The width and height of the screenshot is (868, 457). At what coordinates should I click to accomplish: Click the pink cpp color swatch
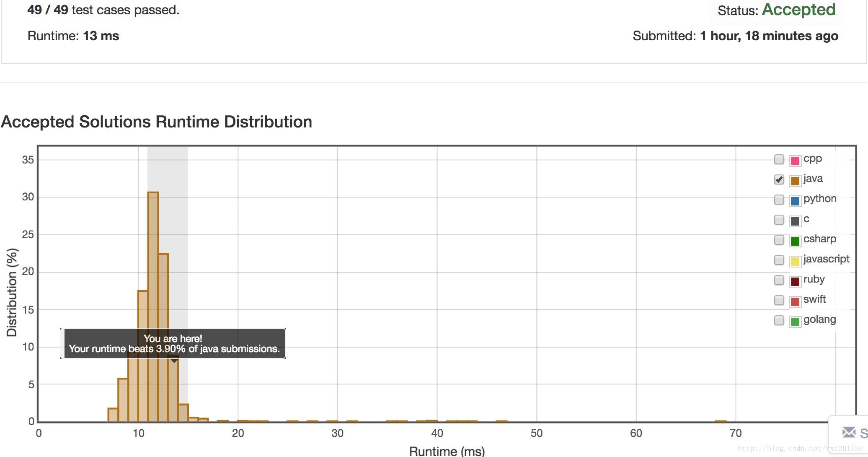[x=795, y=161]
